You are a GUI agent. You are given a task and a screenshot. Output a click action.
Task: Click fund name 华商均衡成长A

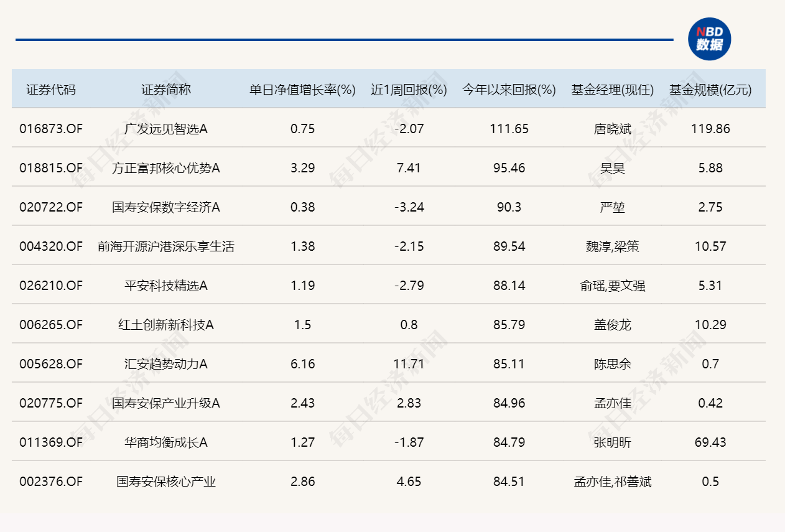click(x=166, y=442)
